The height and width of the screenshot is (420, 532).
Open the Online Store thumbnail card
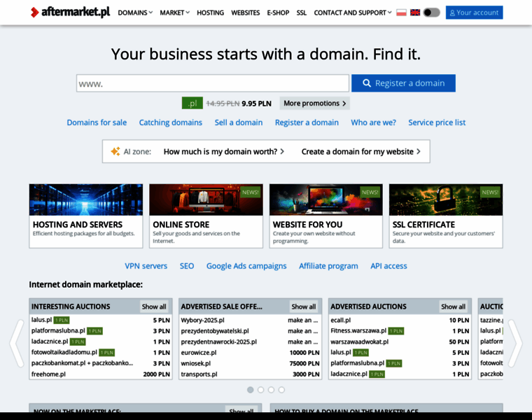coord(206,216)
